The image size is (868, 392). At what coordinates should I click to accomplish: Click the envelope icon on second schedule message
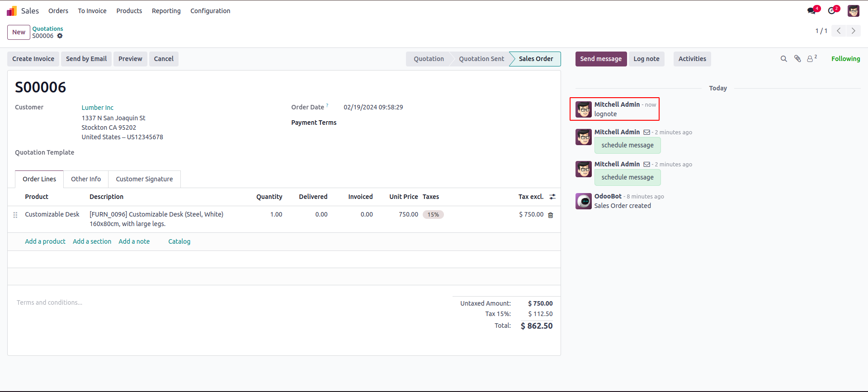647,165
